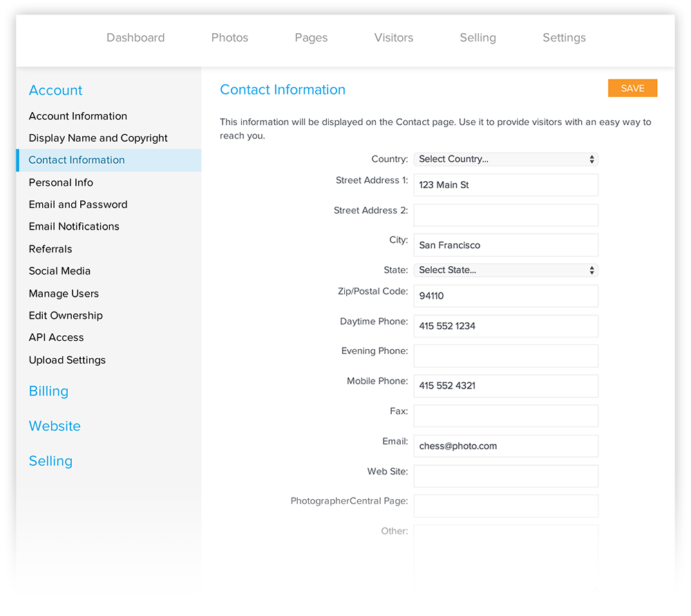Open Personal Info in the sidebar
This screenshot has height=616, width=691.
click(x=61, y=183)
